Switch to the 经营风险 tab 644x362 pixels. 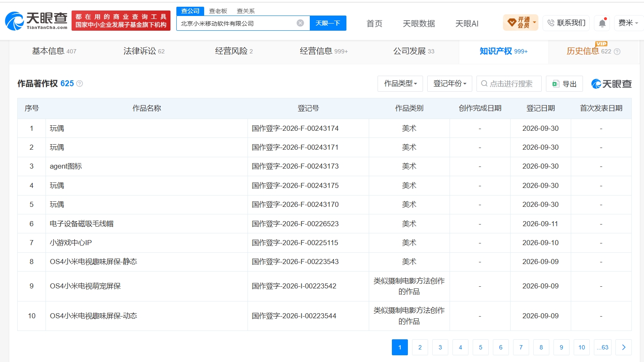coord(234,51)
